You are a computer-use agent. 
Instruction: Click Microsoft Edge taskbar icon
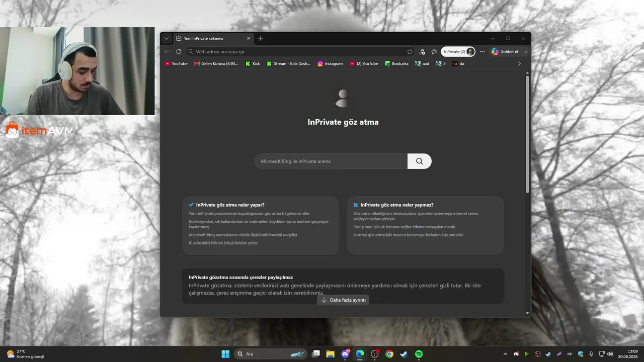(360, 354)
